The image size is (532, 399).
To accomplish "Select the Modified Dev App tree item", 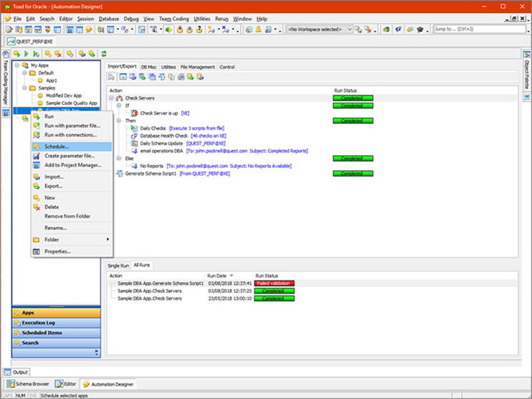I will coord(63,95).
